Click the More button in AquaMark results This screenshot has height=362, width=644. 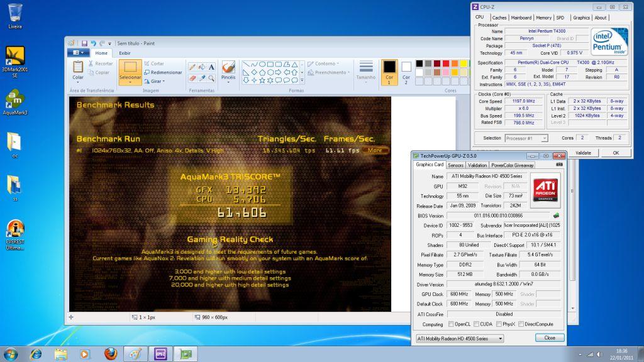tap(375, 150)
